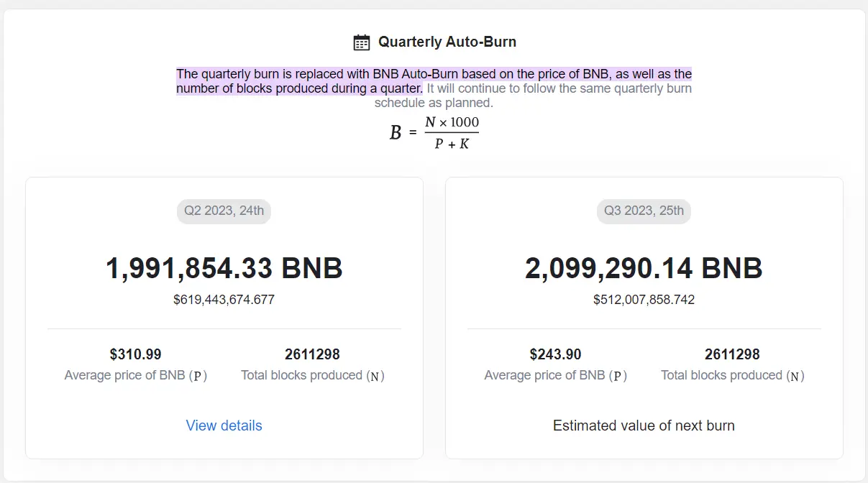Click the highlighted quarterly burn description text
Viewport: 868px width, 483px height.
[x=434, y=81]
